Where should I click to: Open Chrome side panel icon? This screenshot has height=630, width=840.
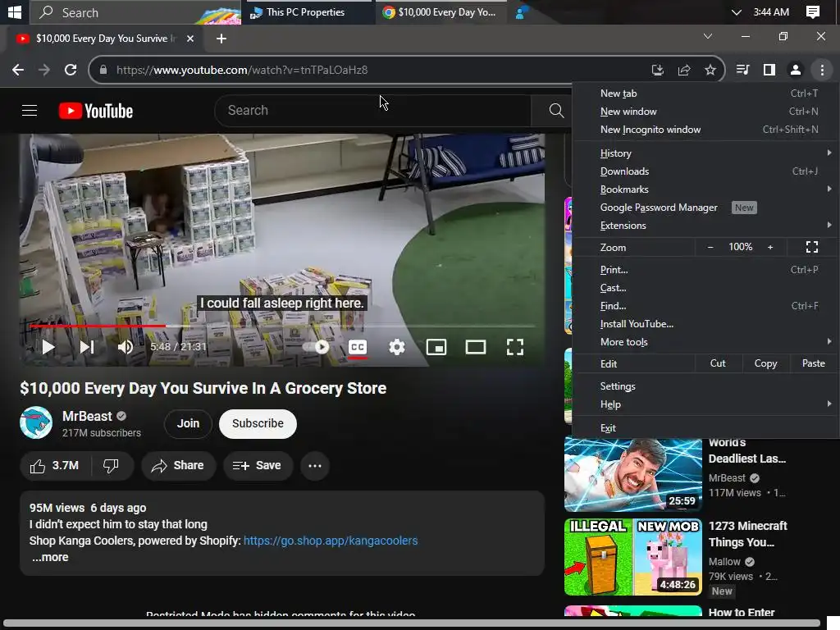point(769,70)
